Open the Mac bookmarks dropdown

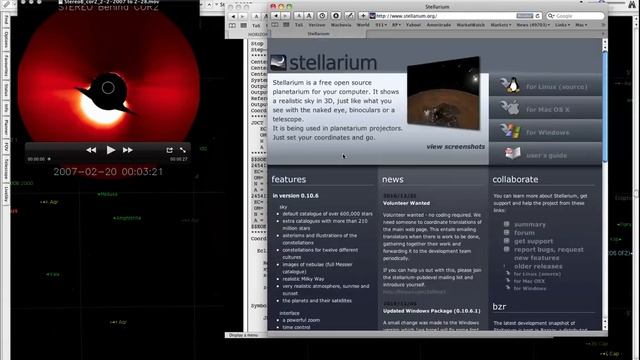pos(581,25)
